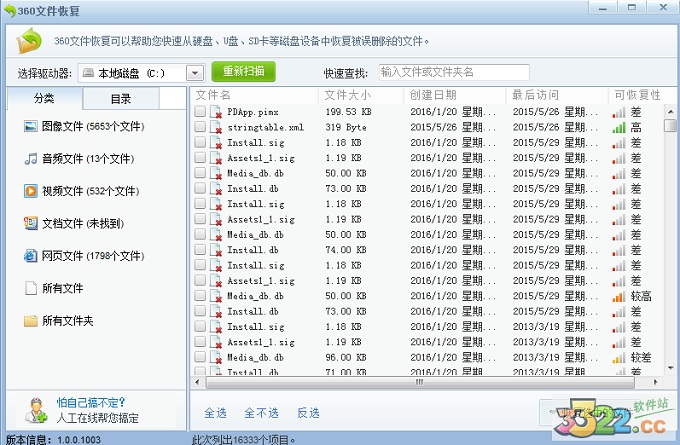Check the box for stringtable.xml

point(200,127)
